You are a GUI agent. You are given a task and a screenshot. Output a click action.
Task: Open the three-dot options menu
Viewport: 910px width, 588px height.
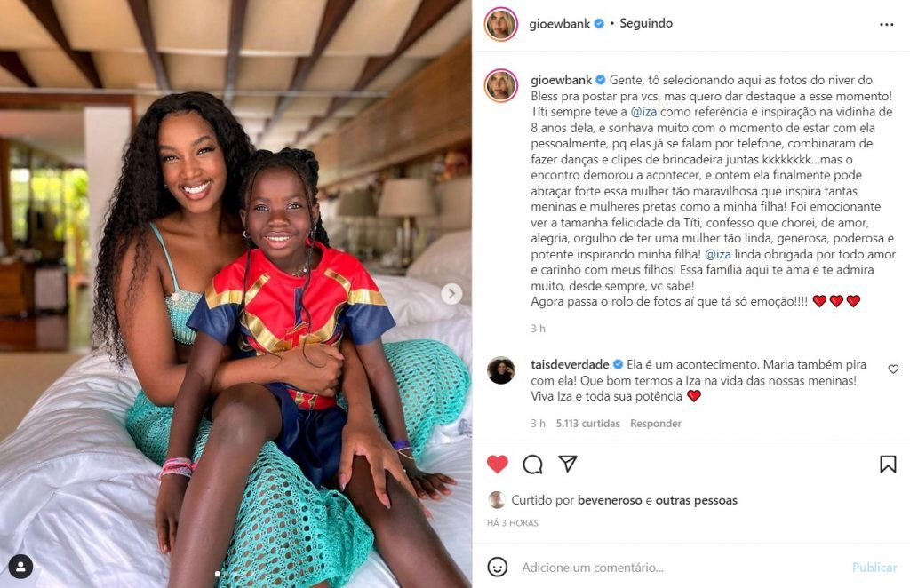point(887,24)
